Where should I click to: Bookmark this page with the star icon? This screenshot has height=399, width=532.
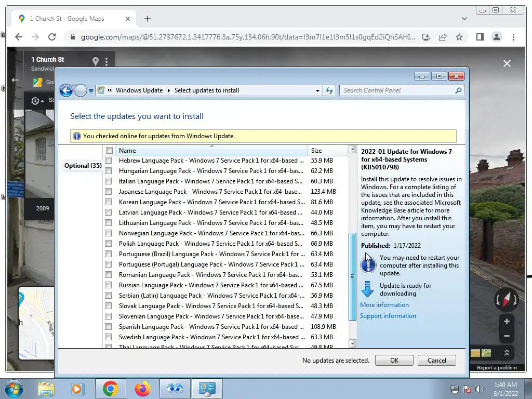point(459,37)
